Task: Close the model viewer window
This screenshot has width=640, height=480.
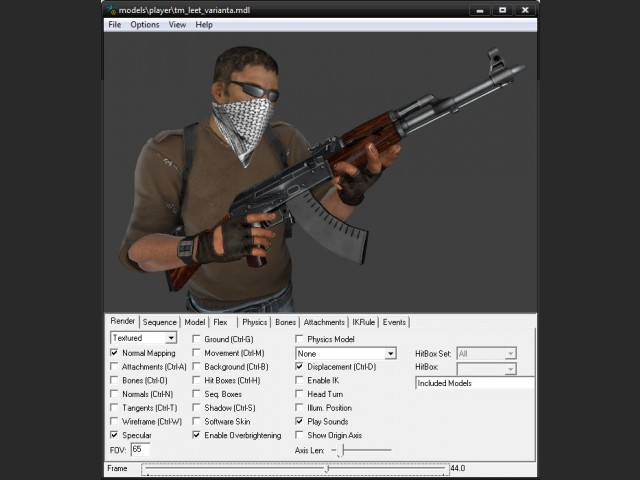Action: [x=525, y=10]
